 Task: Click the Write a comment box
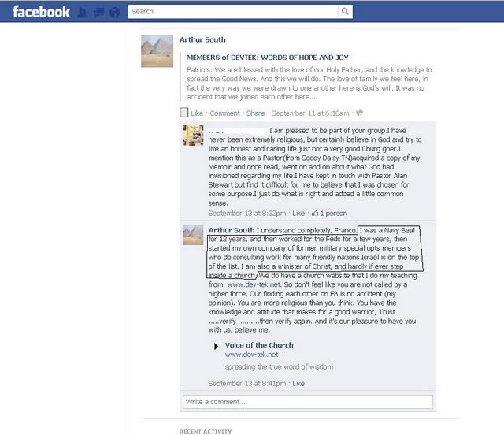[308, 402]
